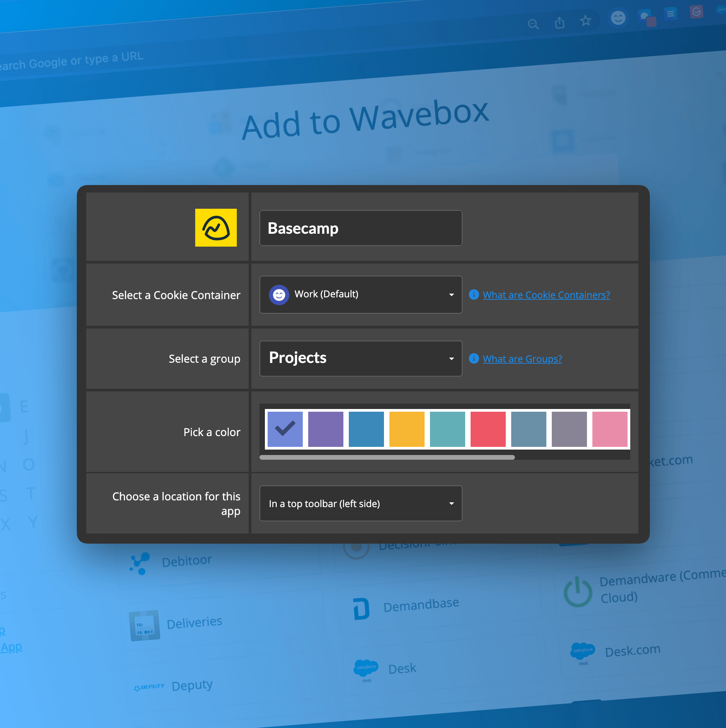Click the blue list app icon in toolbar

pyautogui.click(x=670, y=14)
